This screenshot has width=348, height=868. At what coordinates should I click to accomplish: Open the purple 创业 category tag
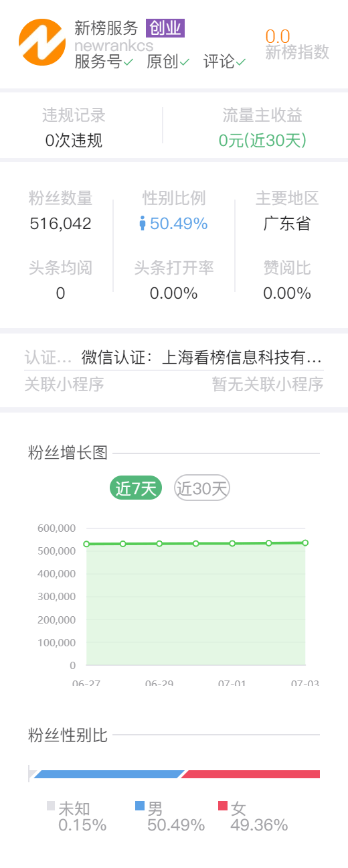pyautogui.click(x=165, y=28)
